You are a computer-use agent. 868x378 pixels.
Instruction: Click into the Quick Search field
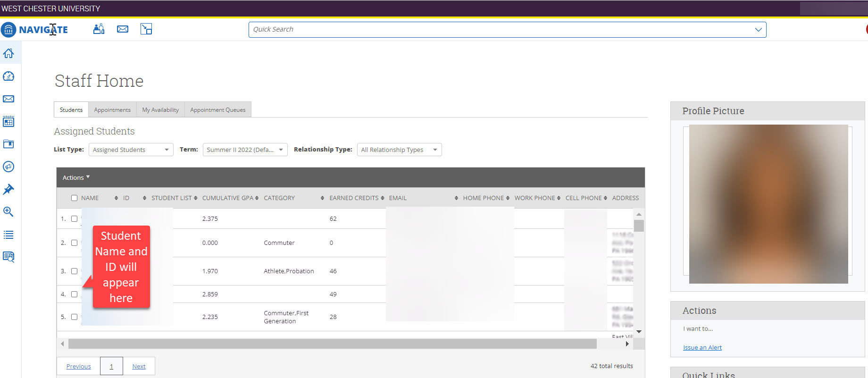(x=500, y=29)
